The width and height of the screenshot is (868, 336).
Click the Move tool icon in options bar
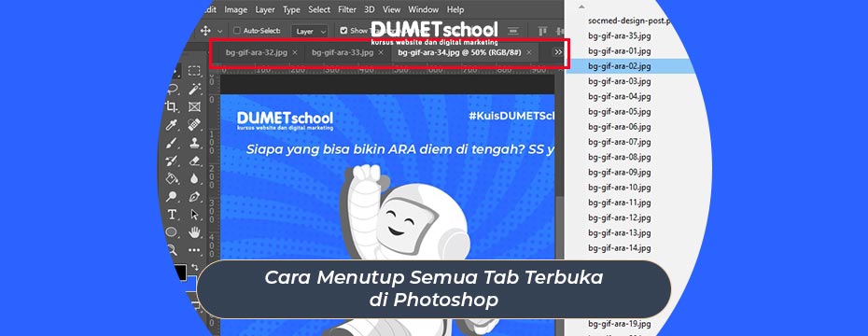coord(205,31)
